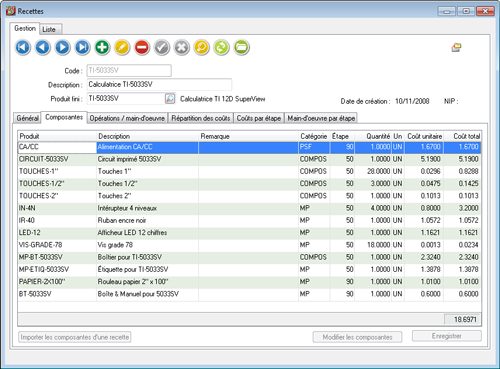Click Modifier les composantes button
Image resolution: width=500 pixels, height=369 pixels.
(357, 337)
